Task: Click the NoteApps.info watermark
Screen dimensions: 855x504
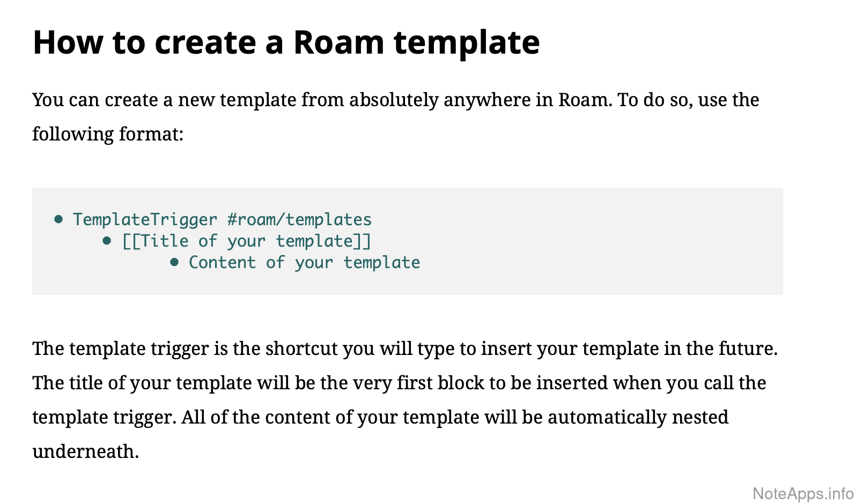Action: click(803, 493)
